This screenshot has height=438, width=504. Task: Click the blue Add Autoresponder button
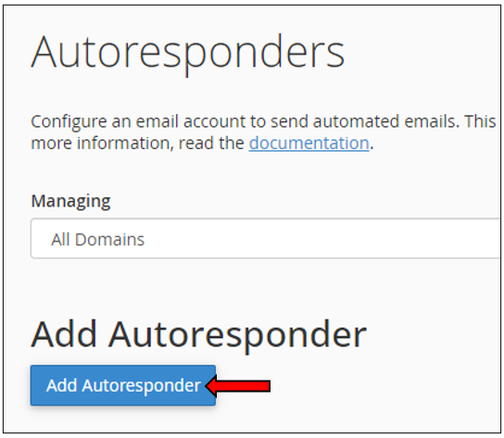tap(123, 385)
